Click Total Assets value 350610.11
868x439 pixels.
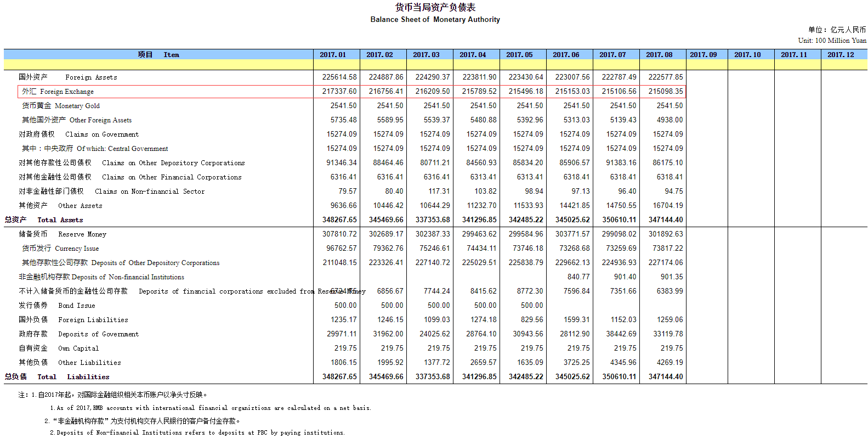pos(619,220)
